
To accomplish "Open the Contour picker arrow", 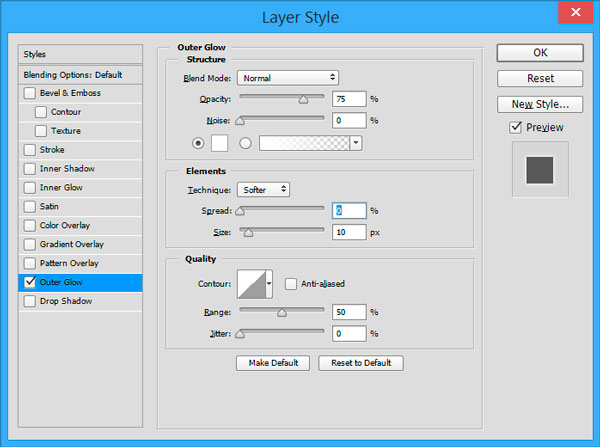I will point(269,284).
